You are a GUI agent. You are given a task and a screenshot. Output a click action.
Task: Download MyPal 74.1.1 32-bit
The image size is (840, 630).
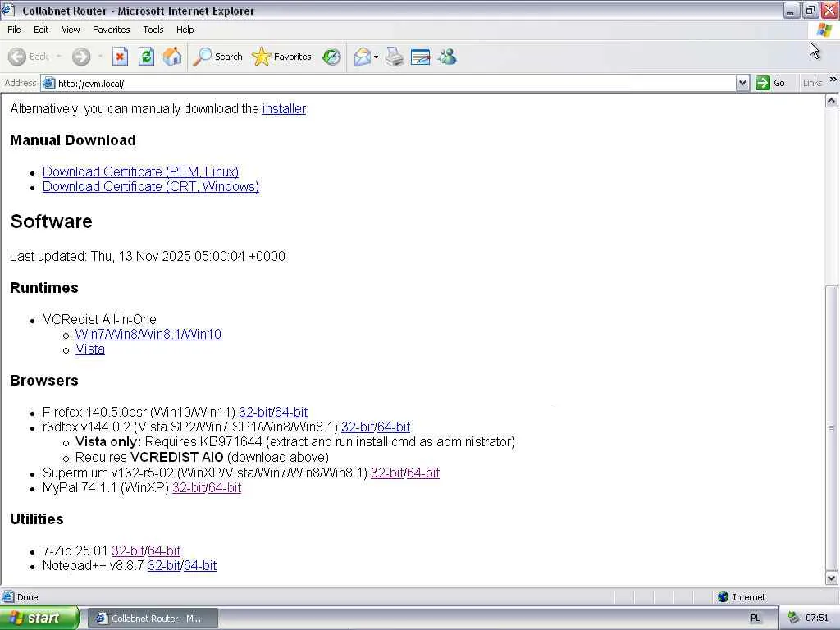coord(189,487)
